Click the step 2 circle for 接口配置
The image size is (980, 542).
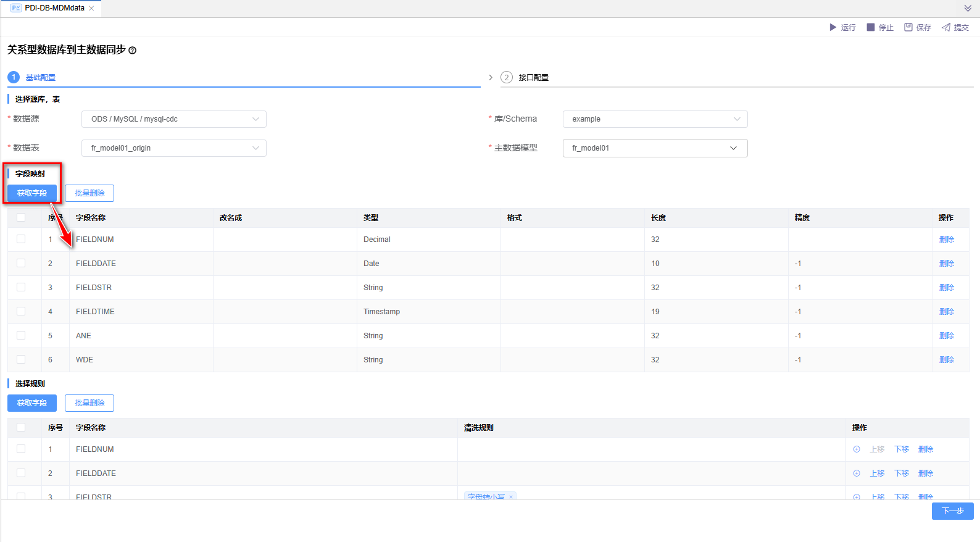(x=507, y=77)
